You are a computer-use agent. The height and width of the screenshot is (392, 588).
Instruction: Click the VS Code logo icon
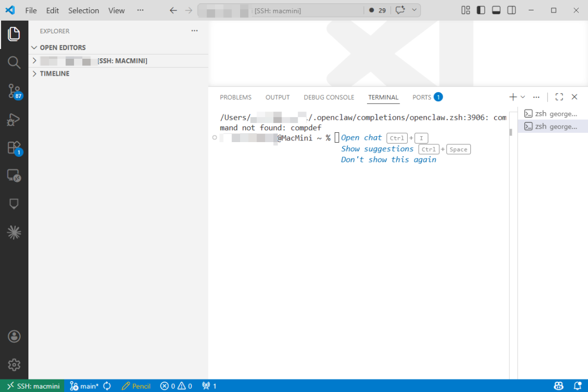coord(10,10)
